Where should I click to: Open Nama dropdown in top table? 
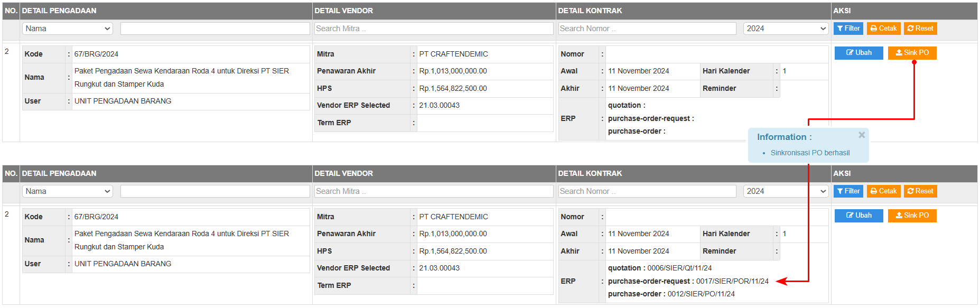[x=68, y=29]
